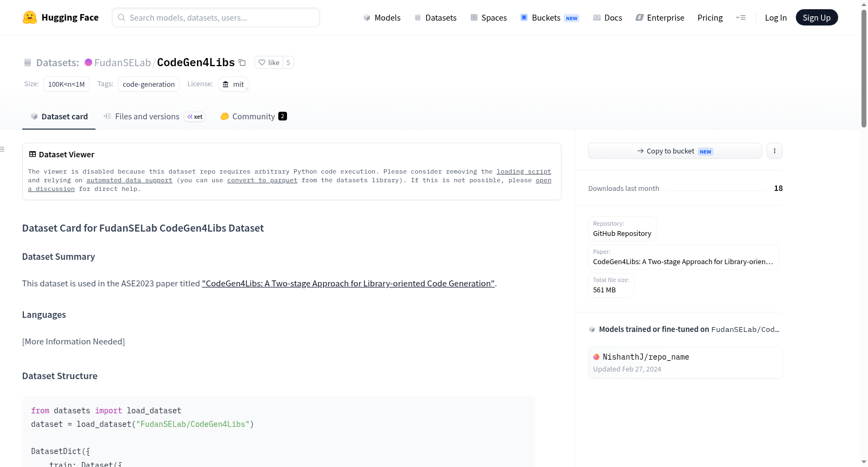The image size is (868, 467).
Task: Open the Models page
Action: pos(382,17)
